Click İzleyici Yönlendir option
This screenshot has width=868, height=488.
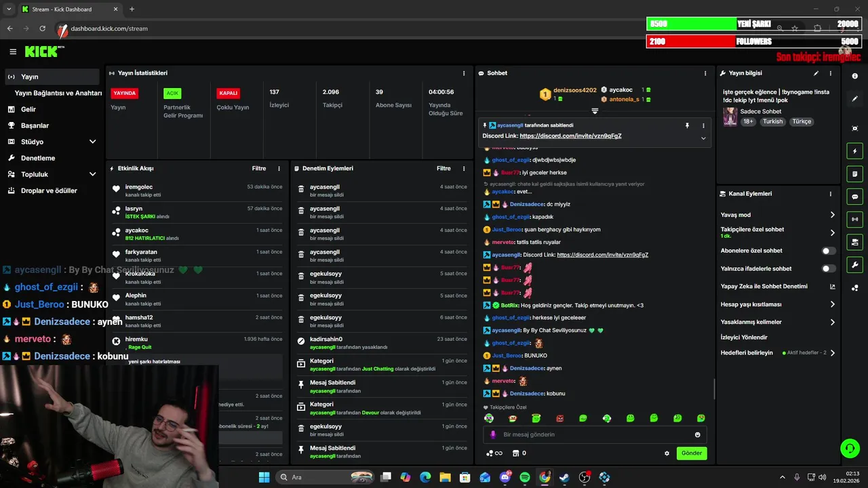pos(744,337)
